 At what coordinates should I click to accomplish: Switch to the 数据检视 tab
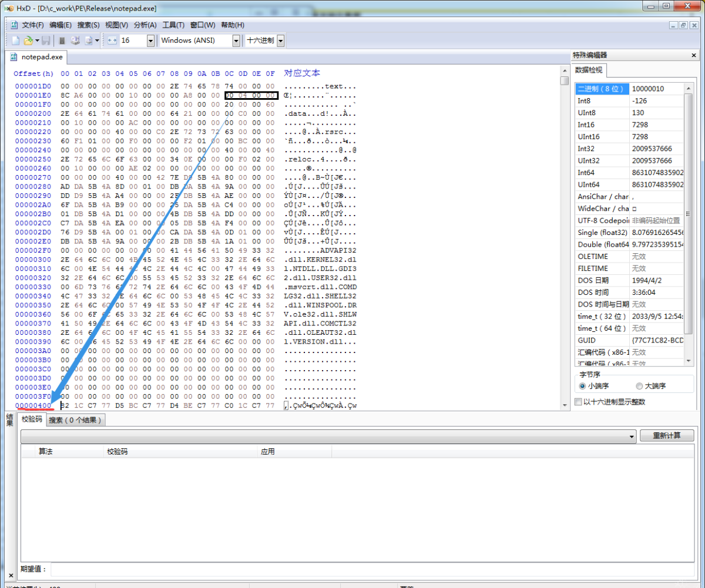(x=590, y=70)
